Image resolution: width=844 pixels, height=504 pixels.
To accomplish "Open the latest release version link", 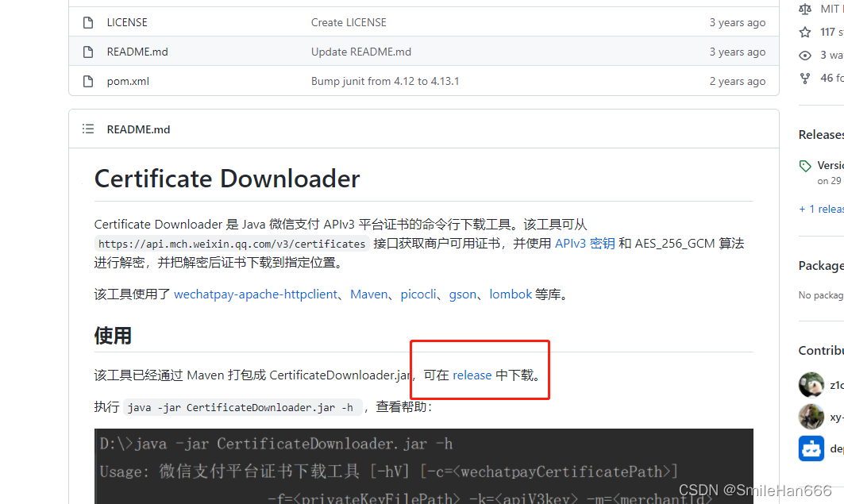I will point(830,165).
